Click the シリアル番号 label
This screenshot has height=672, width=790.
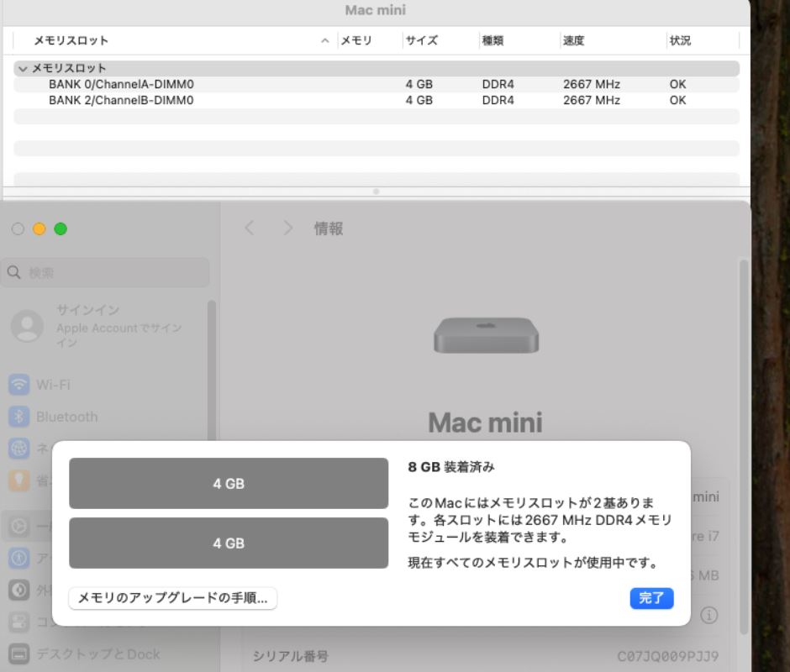click(290, 656)
